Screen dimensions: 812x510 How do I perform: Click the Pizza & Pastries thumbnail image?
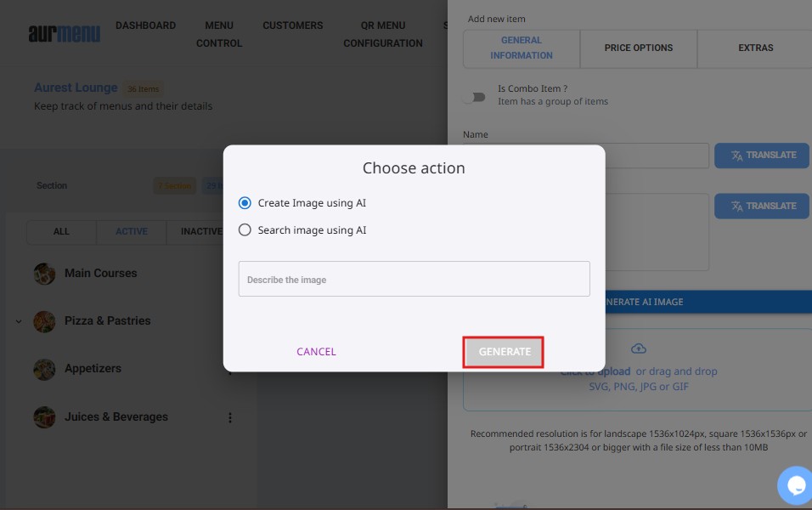point(44,321)
